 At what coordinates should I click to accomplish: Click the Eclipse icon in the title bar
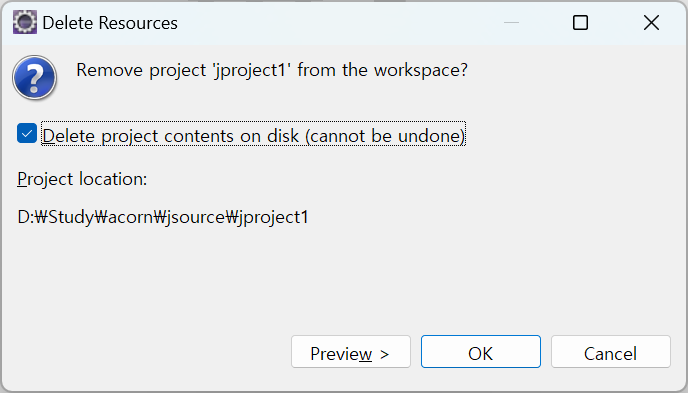pyautogui.click(x=25, y=22)
